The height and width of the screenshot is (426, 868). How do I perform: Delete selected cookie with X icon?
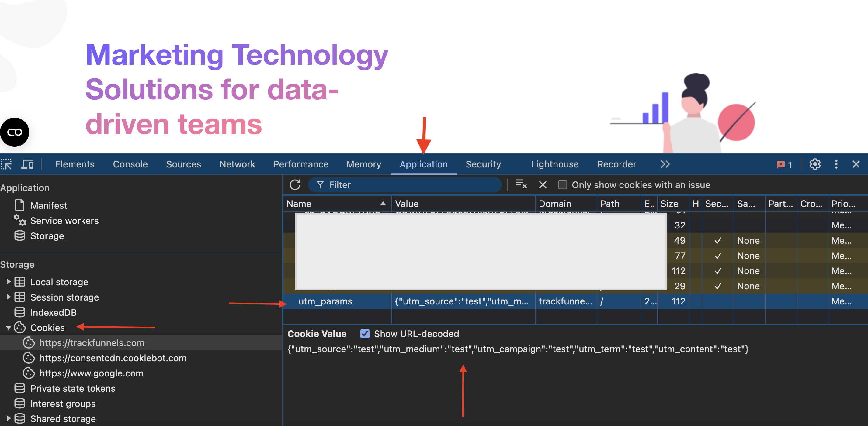pos(543,184)
